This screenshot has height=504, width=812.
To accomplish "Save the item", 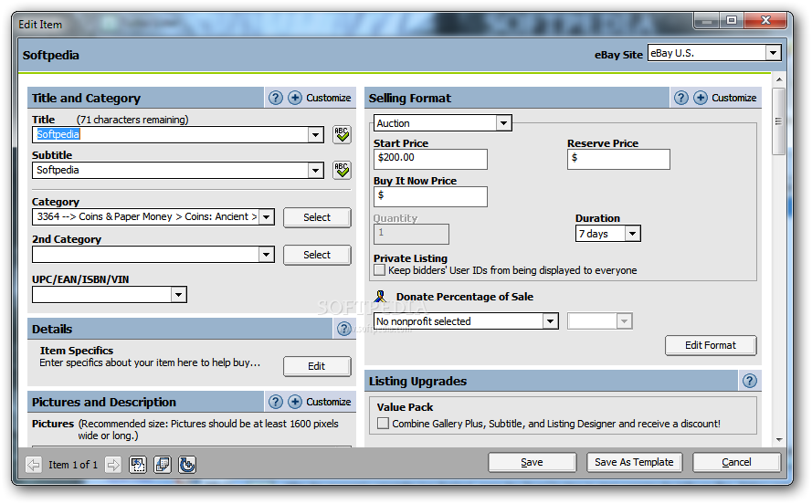I will coord(532,462).
